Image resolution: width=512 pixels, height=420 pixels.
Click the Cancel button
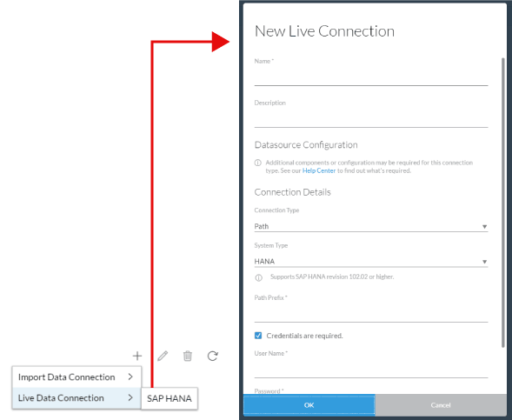(x=441, y=405)
